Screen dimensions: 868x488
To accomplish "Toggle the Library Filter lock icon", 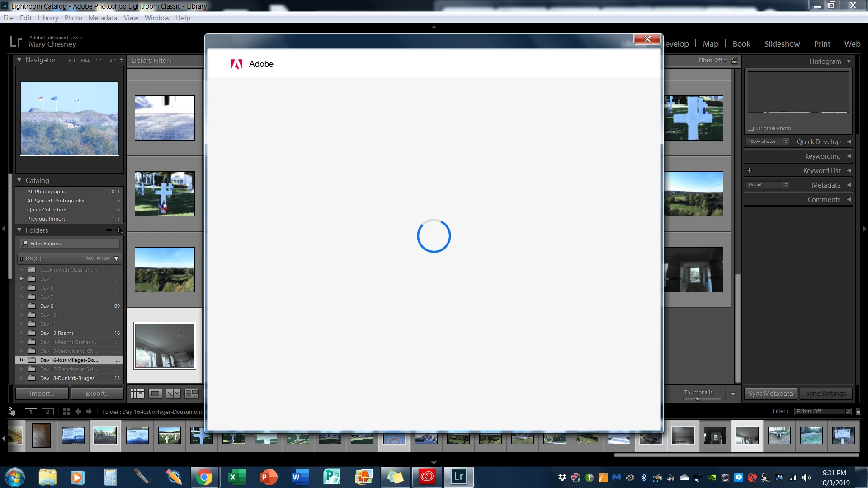I will click(735, 60).
